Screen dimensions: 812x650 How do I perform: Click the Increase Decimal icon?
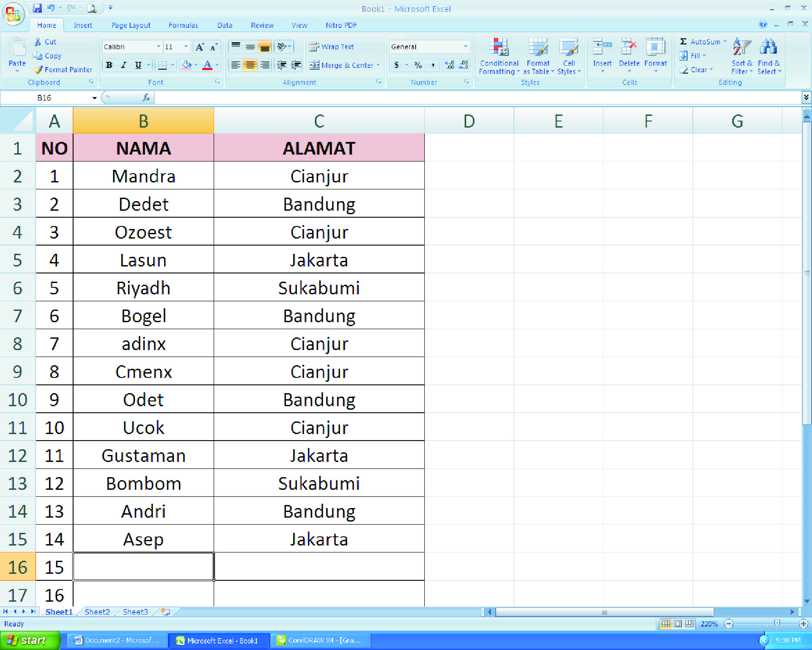450,65
